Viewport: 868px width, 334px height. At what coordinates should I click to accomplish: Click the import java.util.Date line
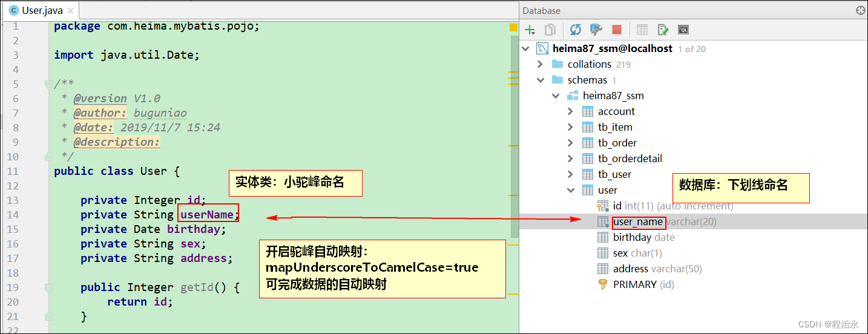tap(127, 55)
